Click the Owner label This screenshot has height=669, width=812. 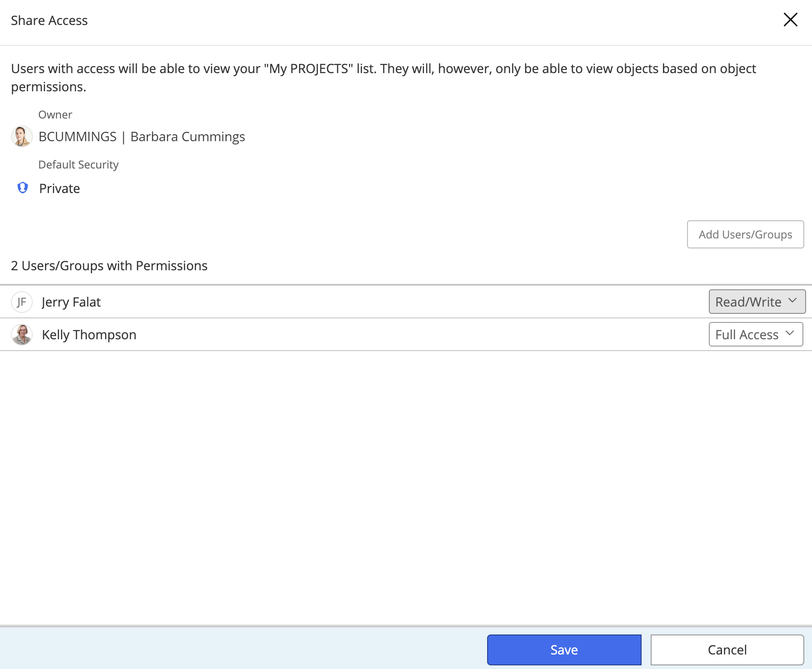point(55,114)
